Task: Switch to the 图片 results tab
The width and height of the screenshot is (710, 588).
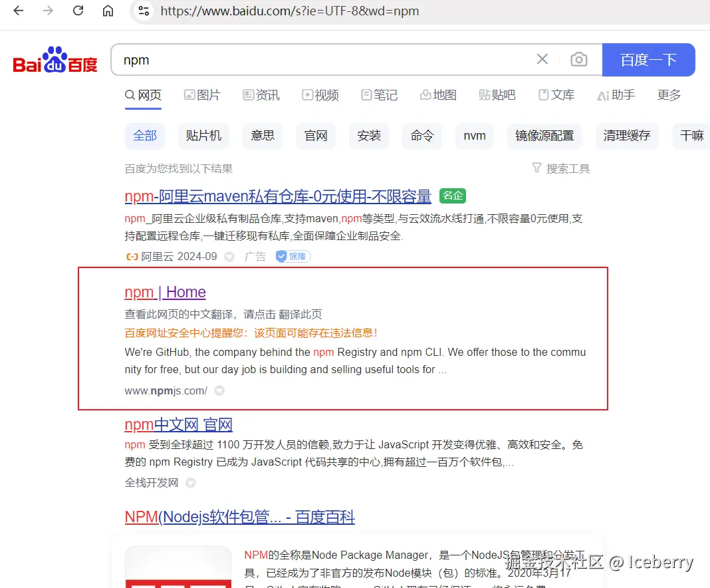Action: pos(202,95)
